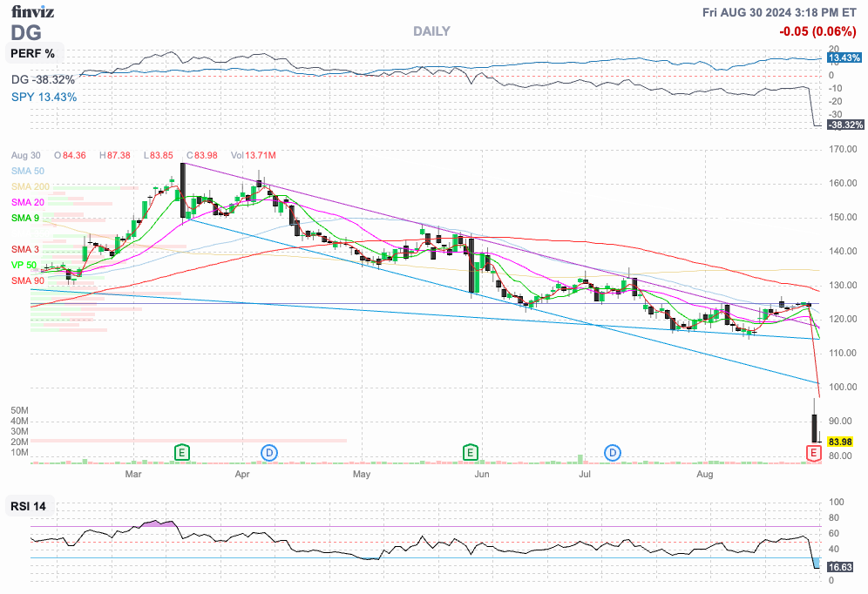Click the RSI 14 panel label
The width and height of the screenshot is (868, 594).
coord(28,506)
